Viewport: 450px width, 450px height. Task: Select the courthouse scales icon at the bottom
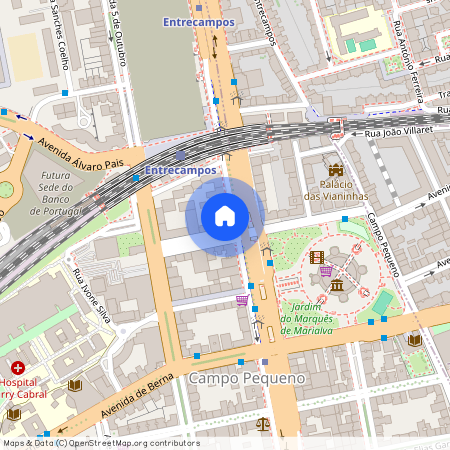coord(263,424)
